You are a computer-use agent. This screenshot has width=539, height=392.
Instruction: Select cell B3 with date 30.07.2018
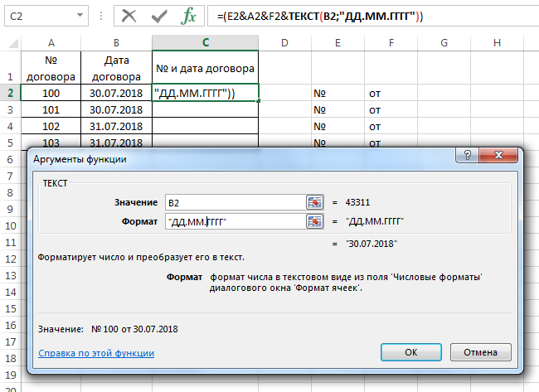[116, 109]
